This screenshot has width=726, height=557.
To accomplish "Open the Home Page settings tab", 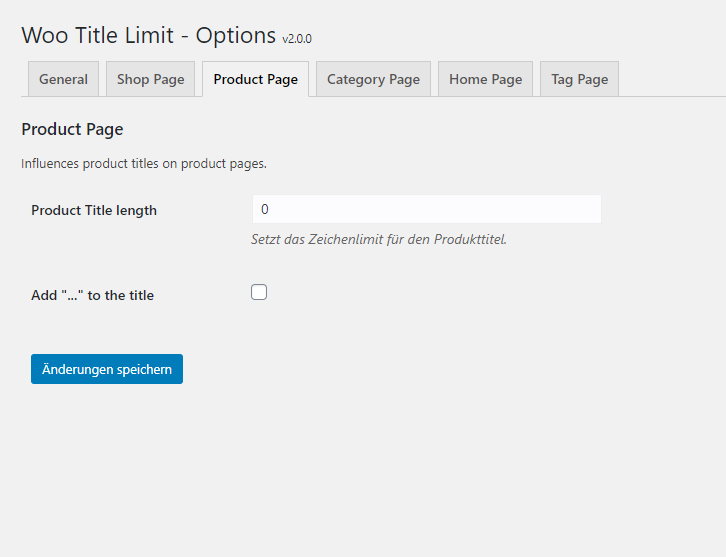I will tap(486, 79).
